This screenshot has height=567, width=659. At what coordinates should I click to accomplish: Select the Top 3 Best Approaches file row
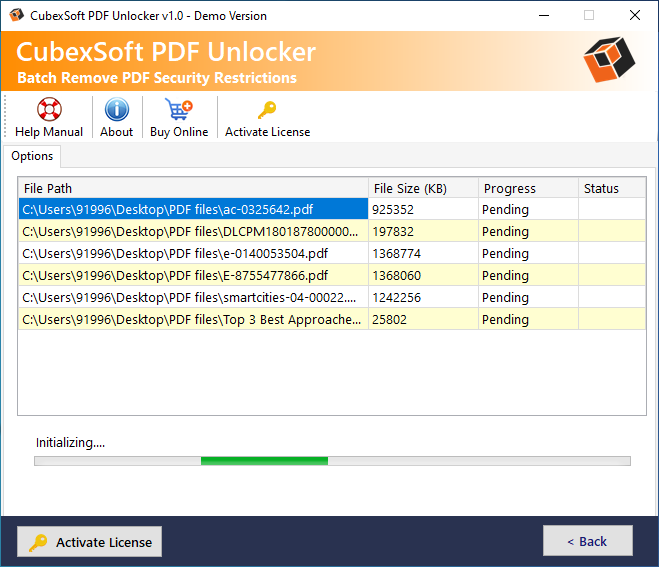(193, 320)
